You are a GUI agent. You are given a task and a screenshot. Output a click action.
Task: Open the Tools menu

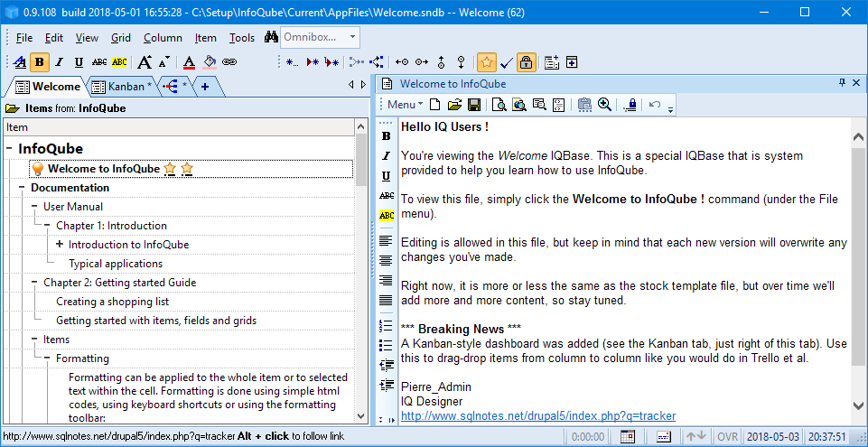[x=242, y=38]
